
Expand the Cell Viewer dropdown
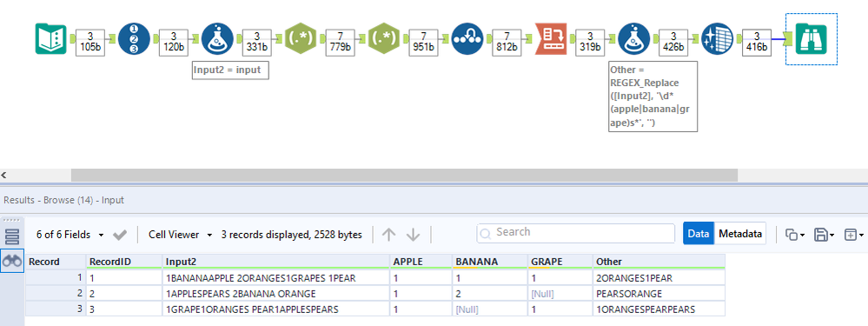[x=181, y=235]
